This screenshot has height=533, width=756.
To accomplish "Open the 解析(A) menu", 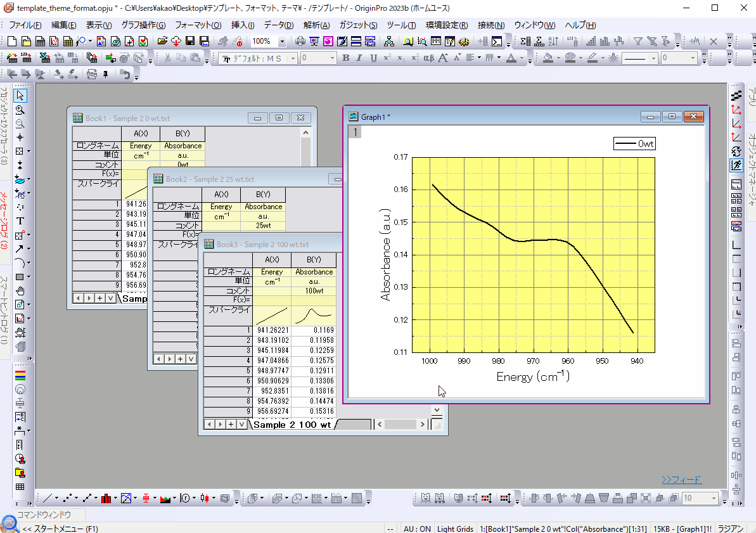I will 316,25.
